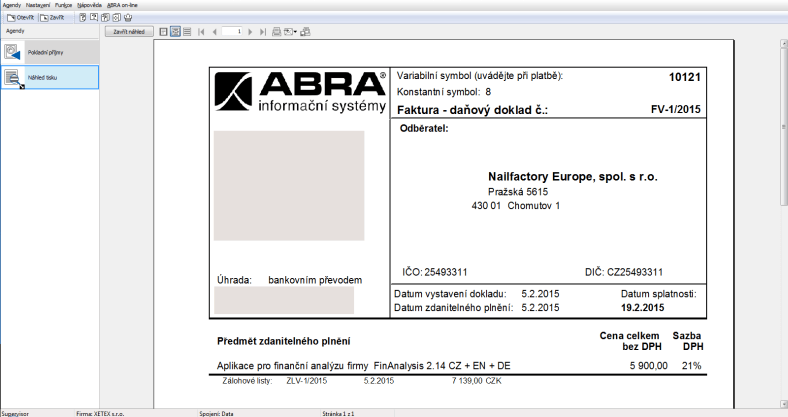
Task: Open the Nápověda menu
Action: click(x=89, y=5)
